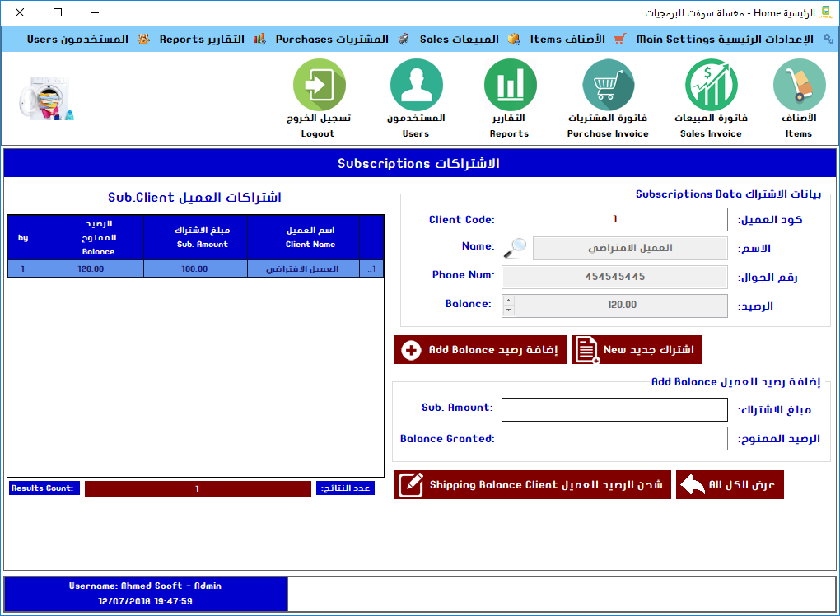The image size is (840, 616).
Task: Click the Logout door icon
Action: 319,86
